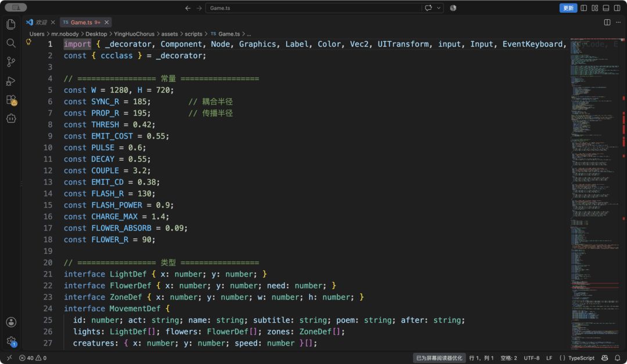Open the Search view icon

pos(11,43)
